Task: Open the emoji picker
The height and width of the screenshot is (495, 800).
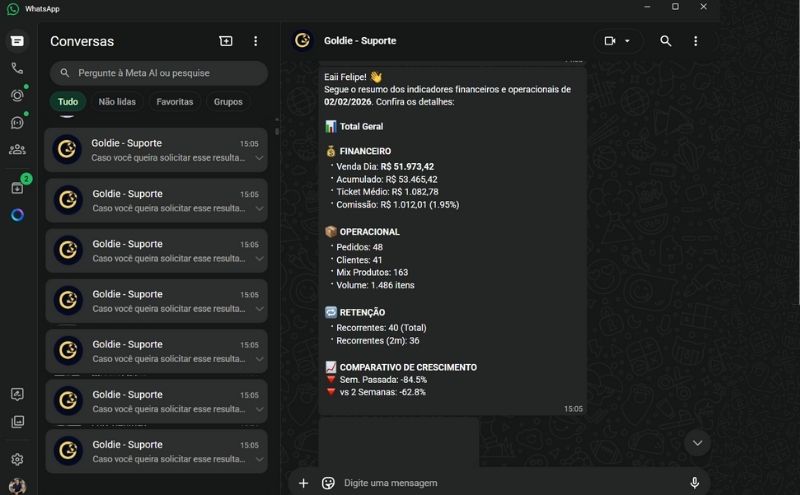Action: (328, 483)
